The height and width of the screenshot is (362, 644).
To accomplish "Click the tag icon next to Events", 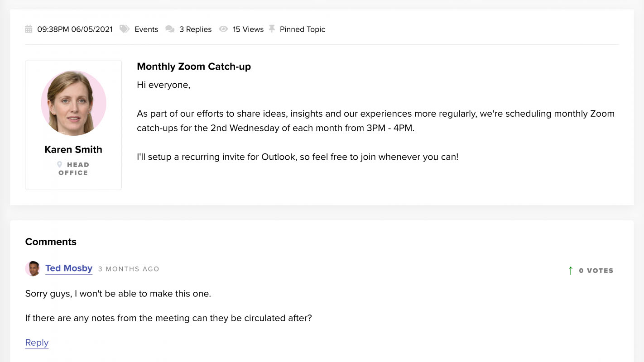I will click(124, 29).
